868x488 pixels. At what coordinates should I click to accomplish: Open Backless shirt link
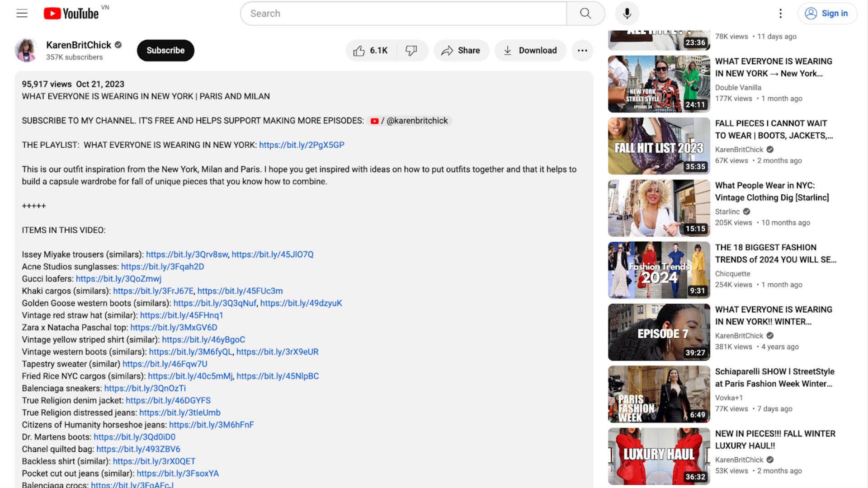pos(154,462)
